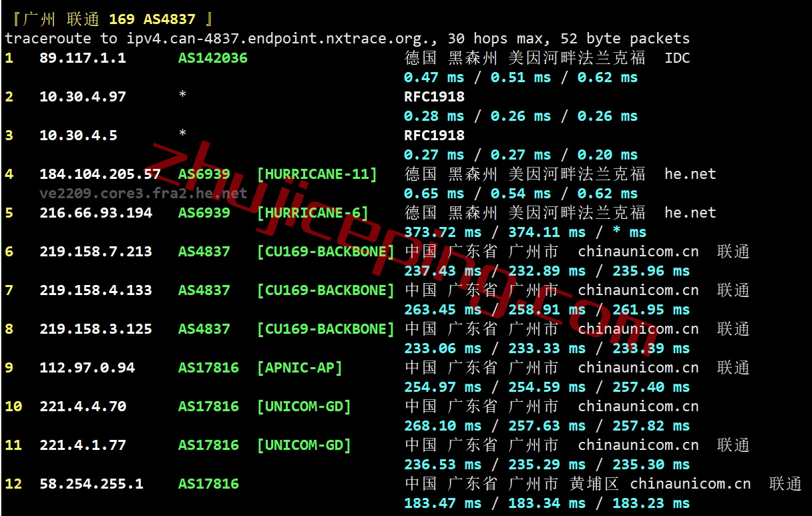
Task: Click the [HURRICANE-6] label
Action: pos(313,213)
